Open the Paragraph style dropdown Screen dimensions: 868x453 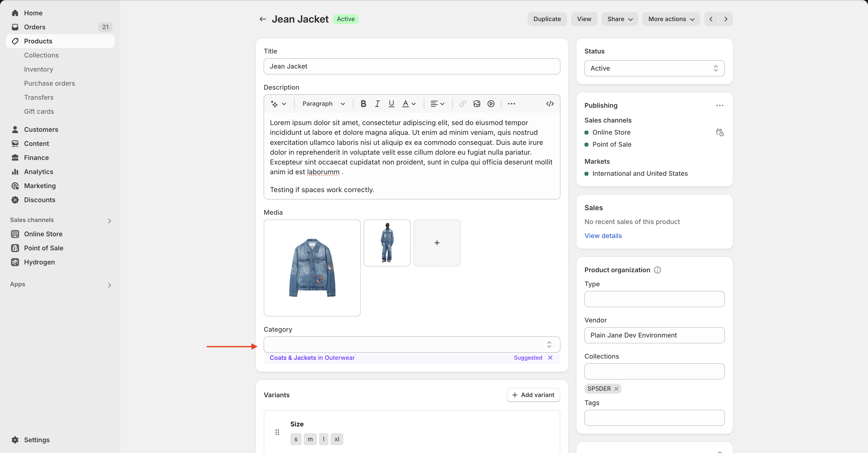323,104
